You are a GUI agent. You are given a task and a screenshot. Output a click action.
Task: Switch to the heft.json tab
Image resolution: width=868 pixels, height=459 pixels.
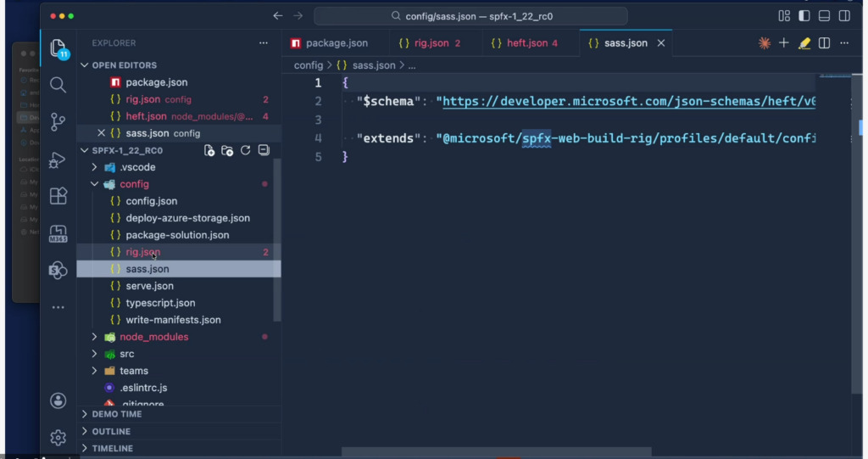[526, 43]
